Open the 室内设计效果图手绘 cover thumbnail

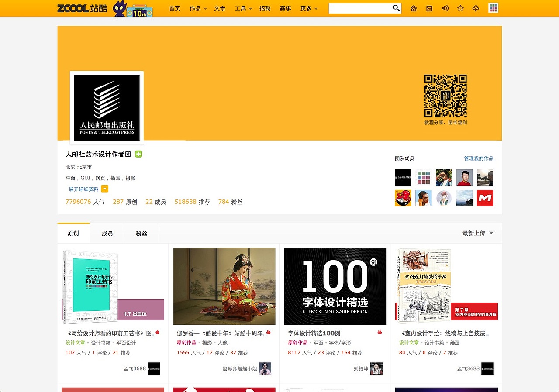click(x=446, y=286)
